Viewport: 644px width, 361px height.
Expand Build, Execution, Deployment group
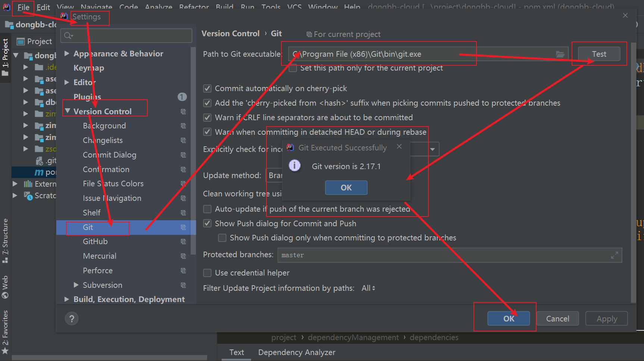pyautogui.click(x=67, y=299)
